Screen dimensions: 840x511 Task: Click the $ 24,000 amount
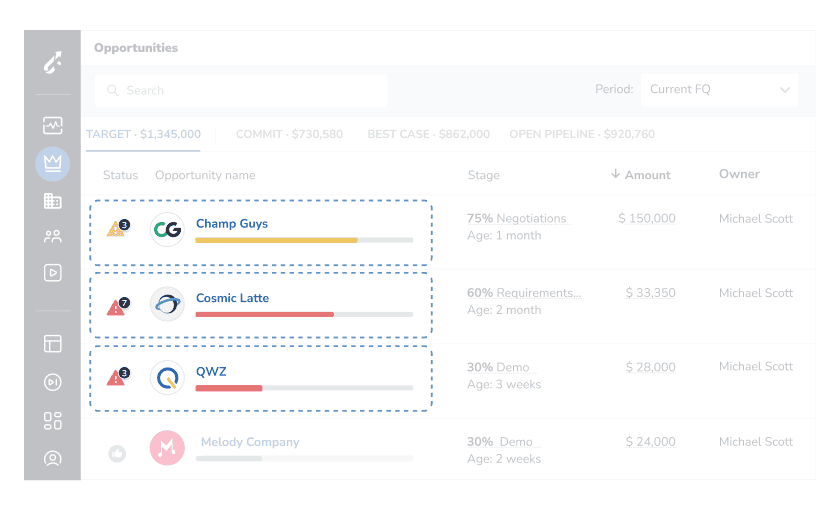point(650,442)
